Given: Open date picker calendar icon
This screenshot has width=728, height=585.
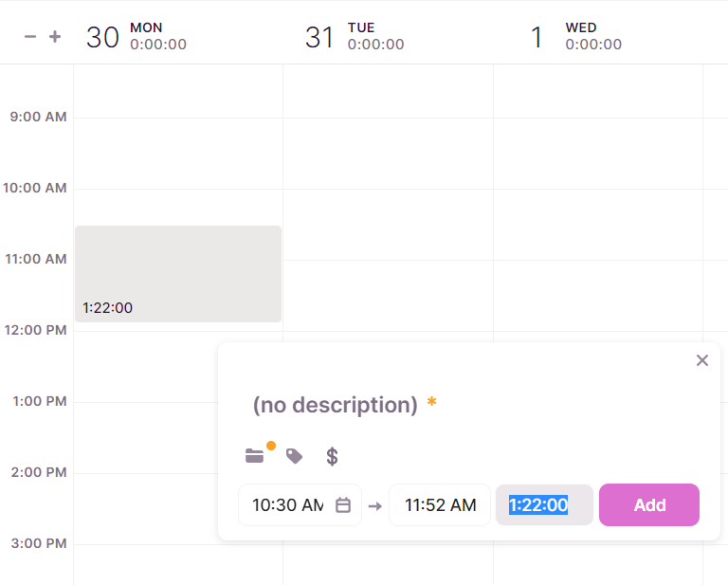Looking at the screenshot, I should [343, 504].
